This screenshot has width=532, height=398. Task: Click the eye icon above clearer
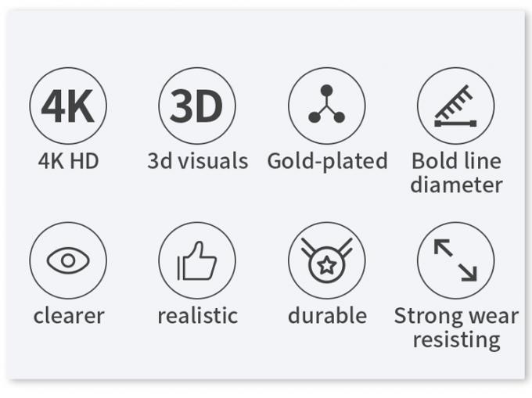click(68, 260)
